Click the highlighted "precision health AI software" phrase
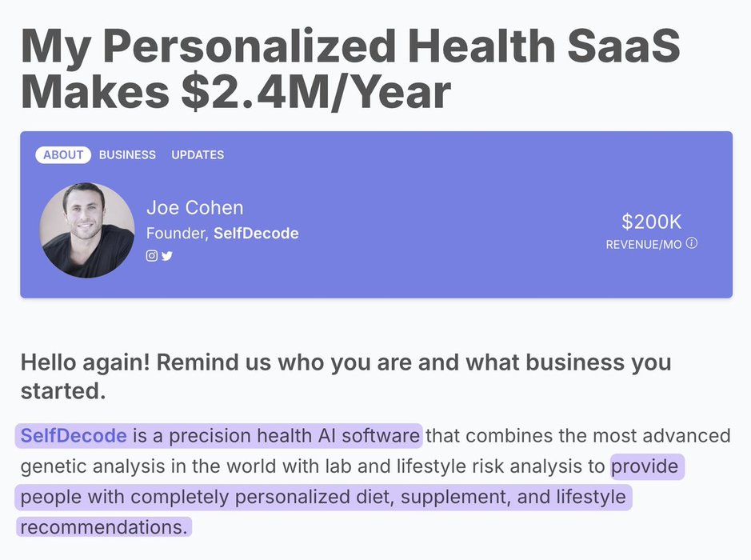The image size is (751, 560). click(286, 436)
